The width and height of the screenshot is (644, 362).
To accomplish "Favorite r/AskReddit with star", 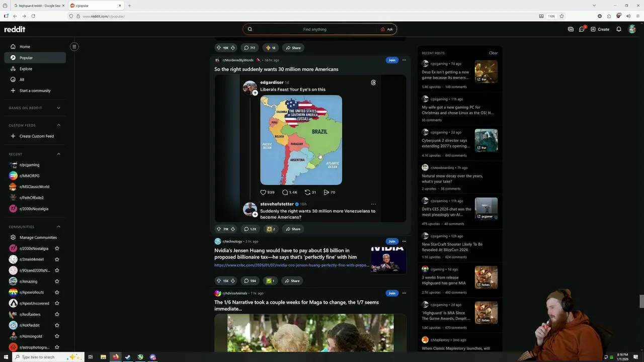I will coord(57,325).
